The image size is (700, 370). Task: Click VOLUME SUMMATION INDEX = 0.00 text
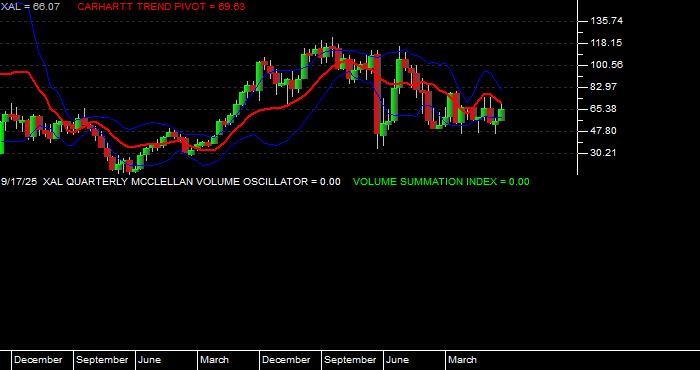tap(441, 182)
